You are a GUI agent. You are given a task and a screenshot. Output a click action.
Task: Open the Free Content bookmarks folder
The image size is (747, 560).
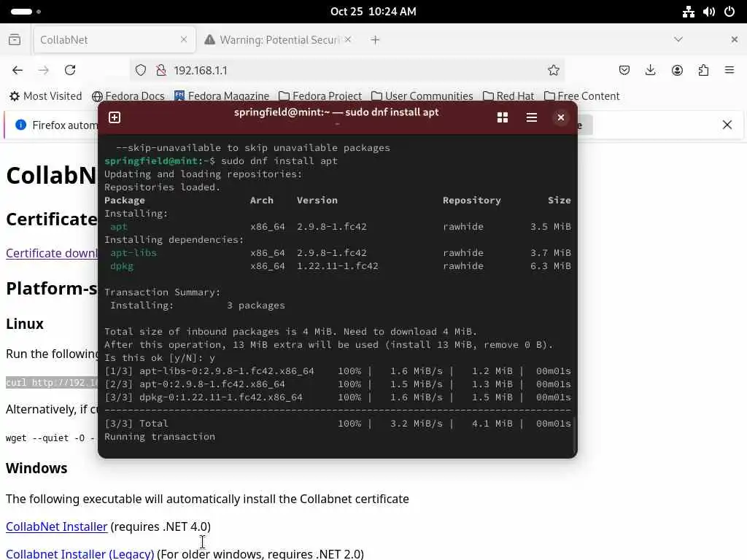[x=581, y=96]
